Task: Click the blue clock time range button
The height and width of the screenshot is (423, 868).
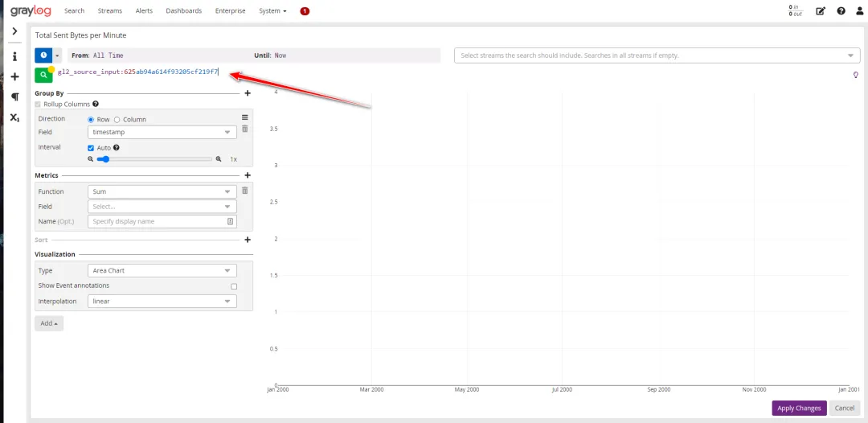Action: 43,55
